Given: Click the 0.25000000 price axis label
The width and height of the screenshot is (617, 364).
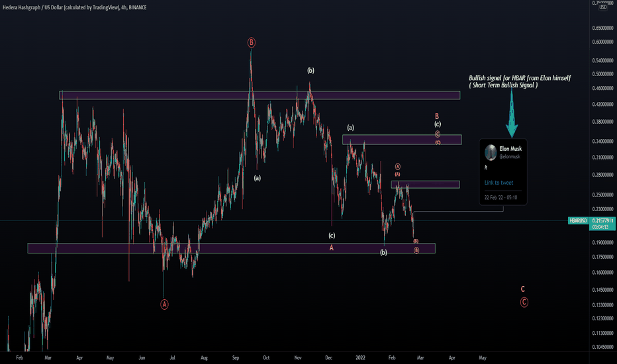Looking at the screenshot, I should 602,195.
